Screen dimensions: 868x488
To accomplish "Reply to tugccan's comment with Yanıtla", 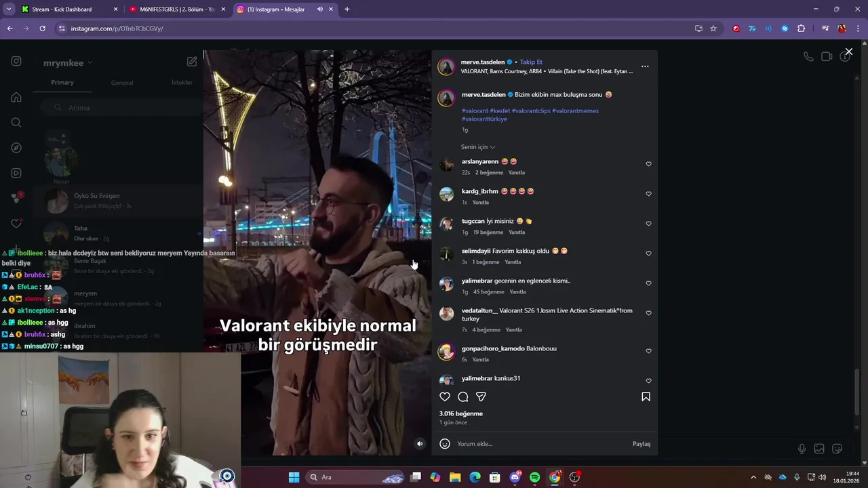I will 517,232.
